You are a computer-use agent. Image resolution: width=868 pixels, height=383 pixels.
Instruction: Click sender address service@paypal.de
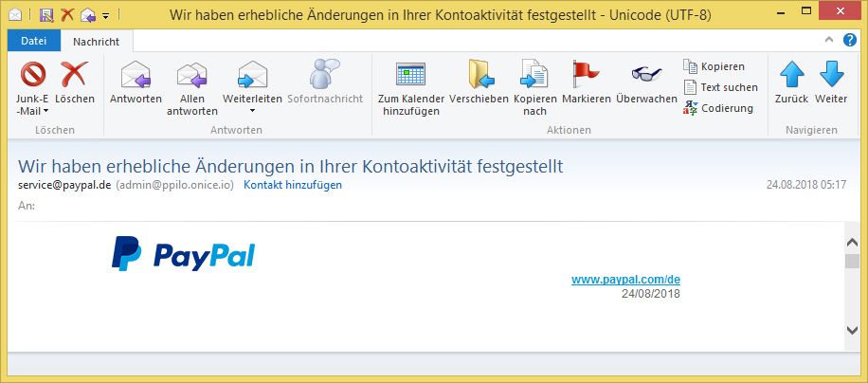coord(64,185)
